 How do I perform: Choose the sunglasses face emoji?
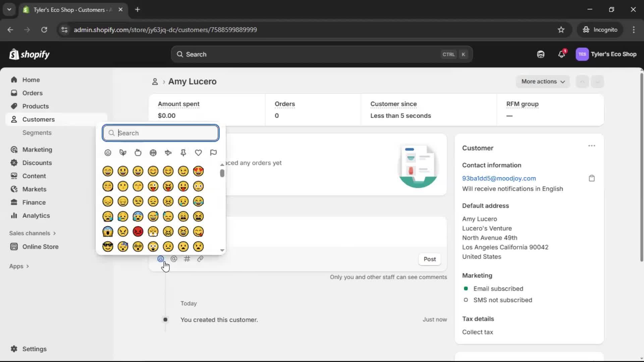pyautogui.click(x=108, y=247)
